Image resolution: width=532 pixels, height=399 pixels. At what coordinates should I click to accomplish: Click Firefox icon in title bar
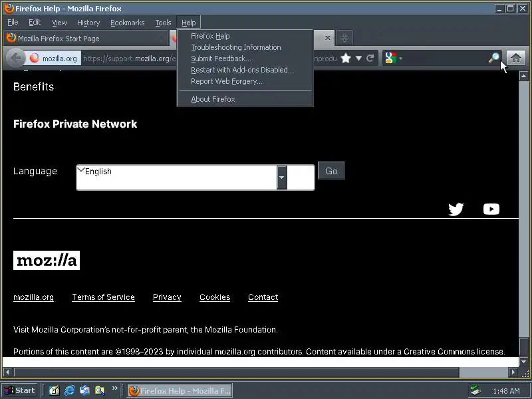tap(9, 8)
